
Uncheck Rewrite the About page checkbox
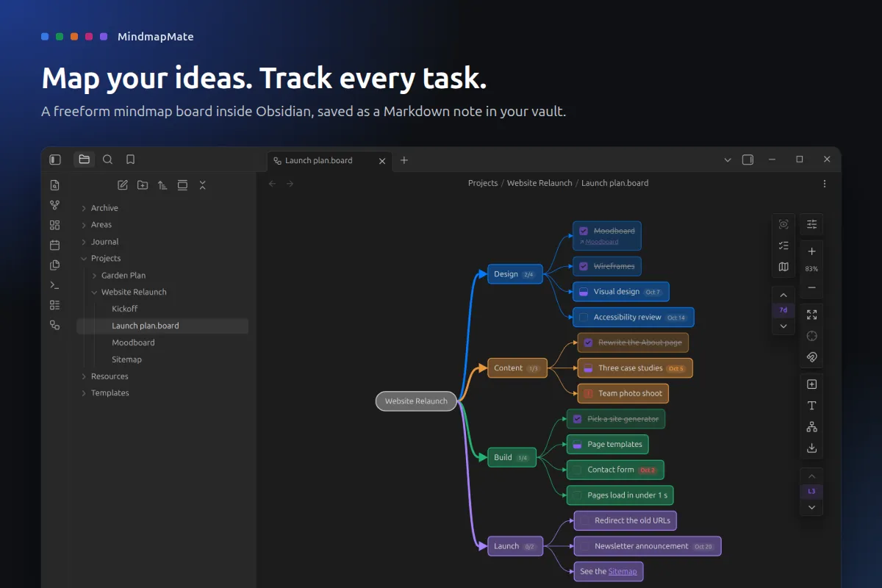(x=588, y=343)
